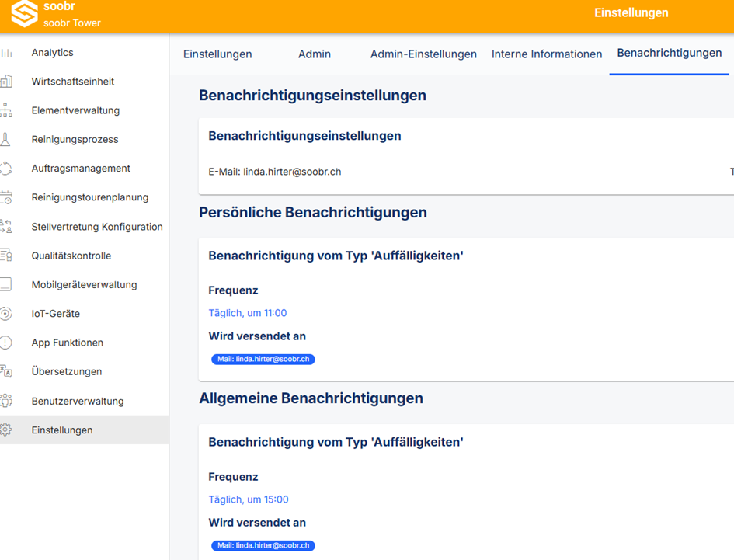Click the 'Täglich, um 15:00' frequency link
This screenshot has width=734, height=560.
point(249,499)
